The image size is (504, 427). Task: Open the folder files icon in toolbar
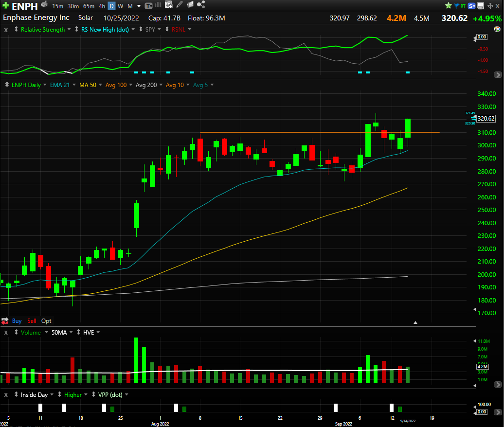[190, 4]
